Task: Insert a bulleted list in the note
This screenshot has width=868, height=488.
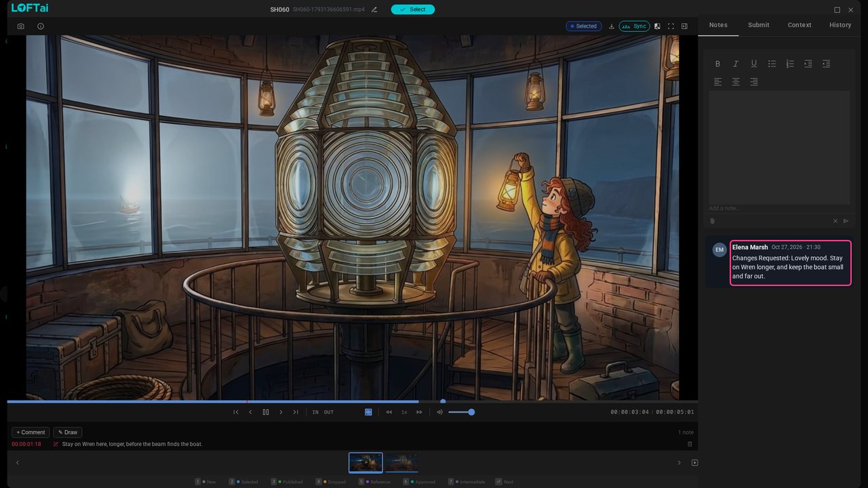Action: [x=772, y=64]
